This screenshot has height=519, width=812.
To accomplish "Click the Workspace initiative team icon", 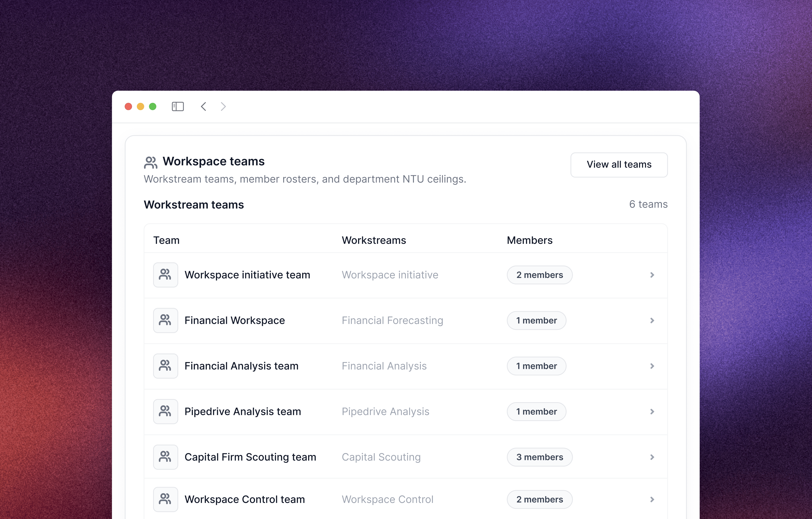I will pyautogui.click(x=165, y=275).
